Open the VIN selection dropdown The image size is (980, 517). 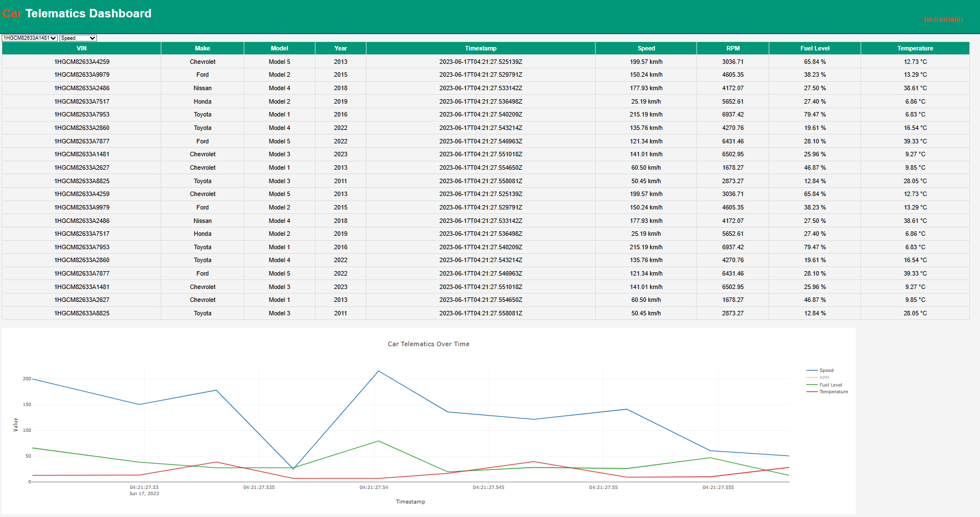pyautogui.click(x=29, y=38)
